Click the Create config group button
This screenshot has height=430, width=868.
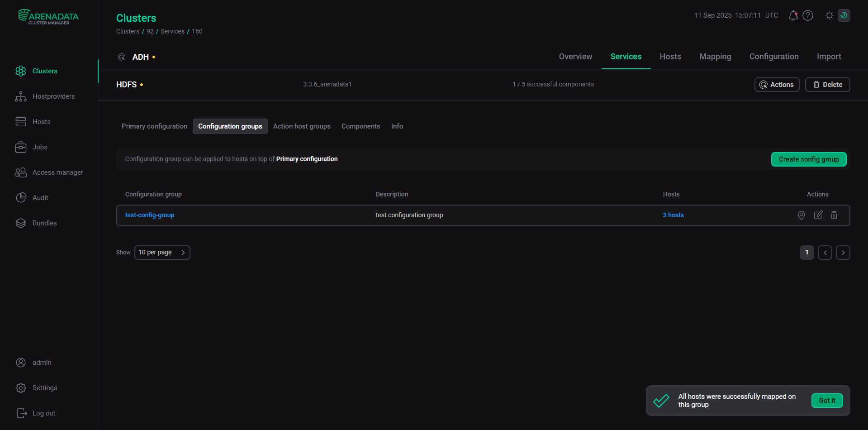pos(808,159)
